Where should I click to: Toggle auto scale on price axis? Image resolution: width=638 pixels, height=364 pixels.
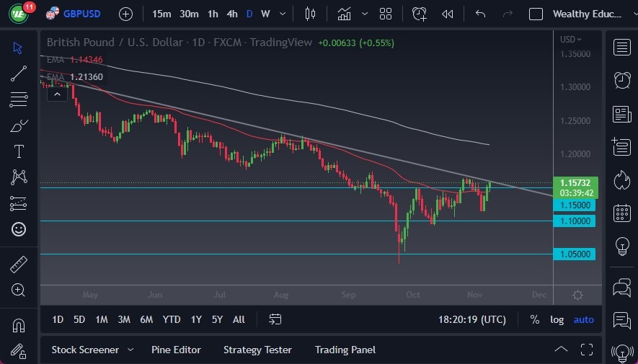(584, 319)
